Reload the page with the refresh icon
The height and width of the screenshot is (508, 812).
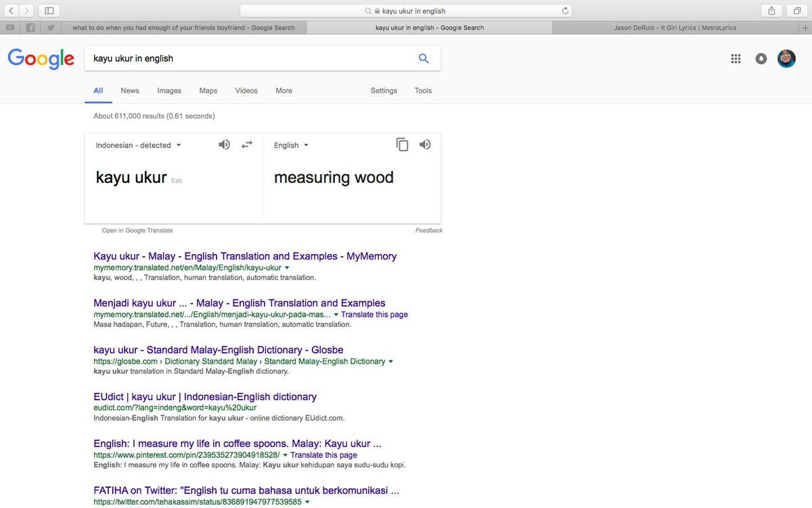(565, 11)
